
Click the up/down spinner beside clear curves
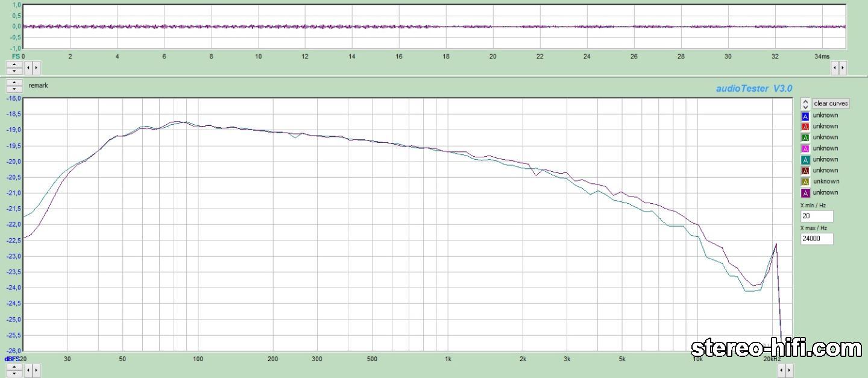(x=805, y=104)
